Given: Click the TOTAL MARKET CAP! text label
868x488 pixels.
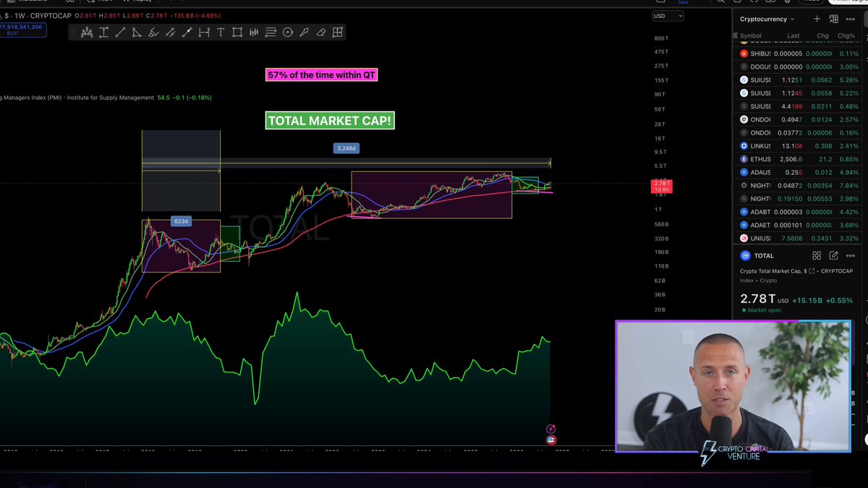Looking at the screenshot, I should (x=331, y=121).
